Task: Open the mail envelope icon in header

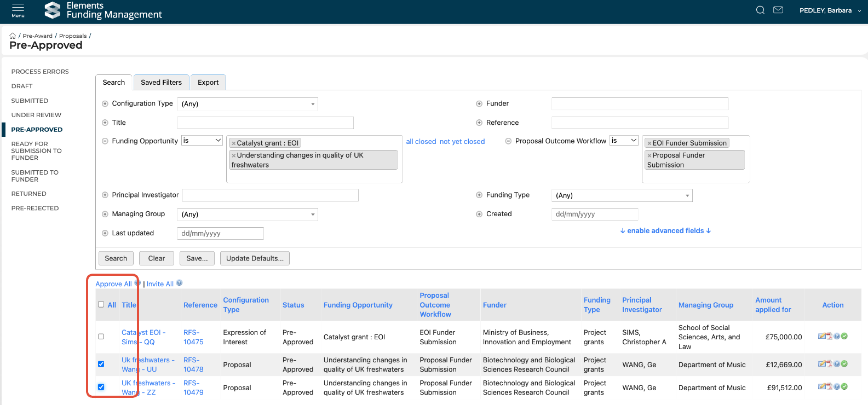Action: (778, 10)
